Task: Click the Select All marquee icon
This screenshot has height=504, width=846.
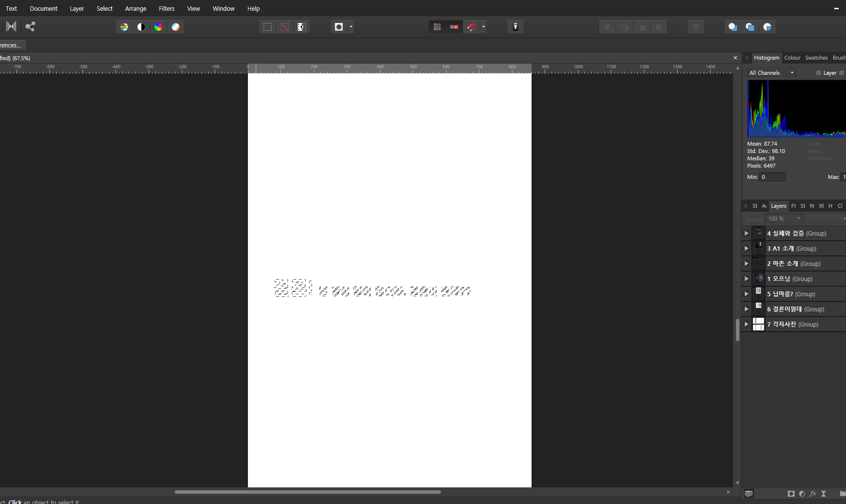Action: (x=267, y=27)
